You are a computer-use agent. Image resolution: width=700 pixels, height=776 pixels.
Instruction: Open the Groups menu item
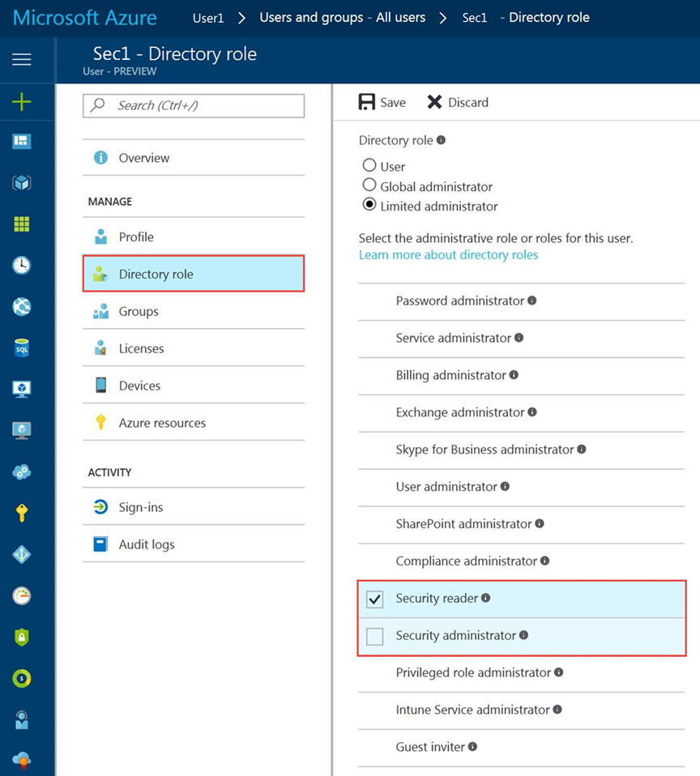click(138, 311)
